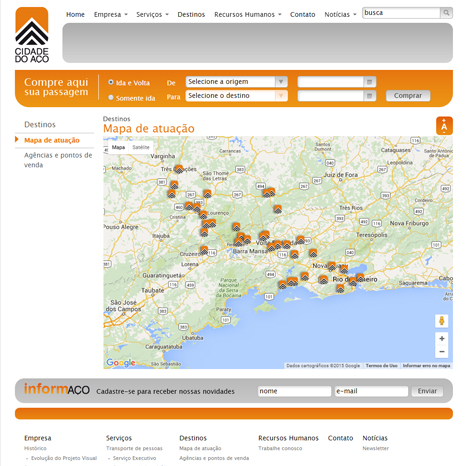Expand the Notícias menu

click(x=340, y=14)
